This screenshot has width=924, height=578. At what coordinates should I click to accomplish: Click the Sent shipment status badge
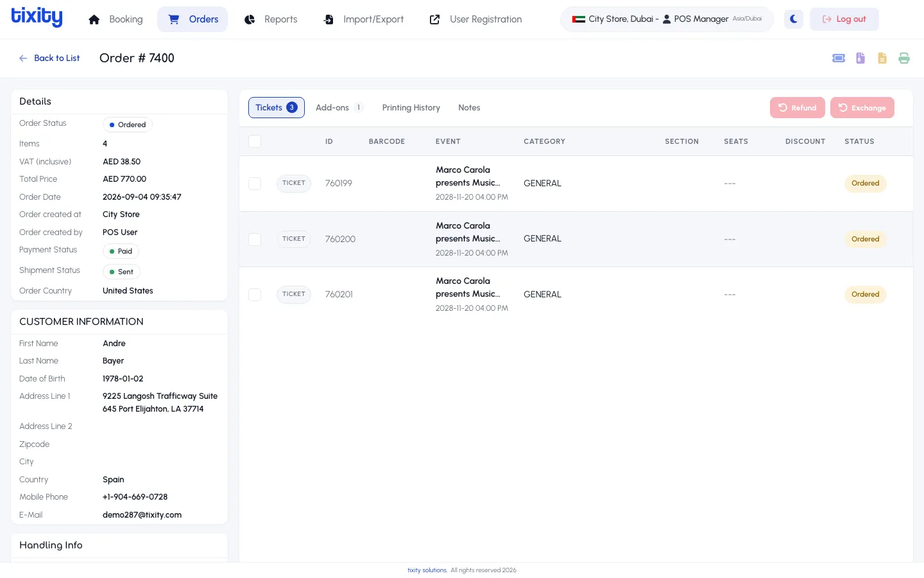tap(121, 272)
